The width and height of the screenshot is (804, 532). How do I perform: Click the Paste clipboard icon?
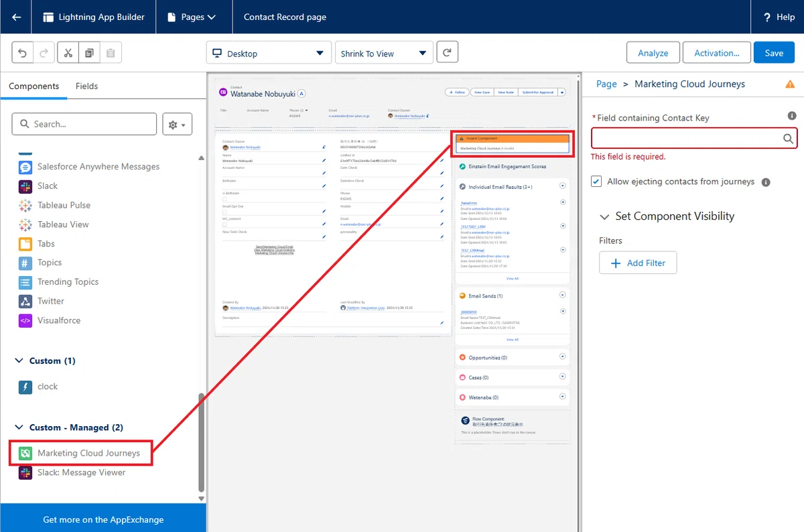[111, 53]
